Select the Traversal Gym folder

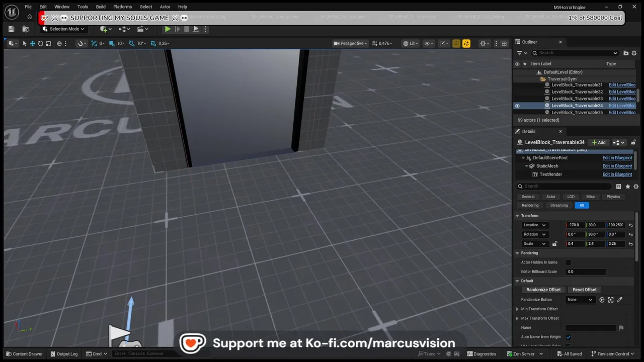coord(561,79)
